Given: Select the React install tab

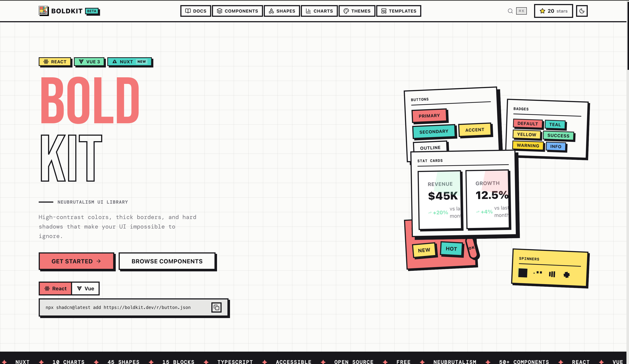Looking at the screenshot, I should [x=55, y=289].
